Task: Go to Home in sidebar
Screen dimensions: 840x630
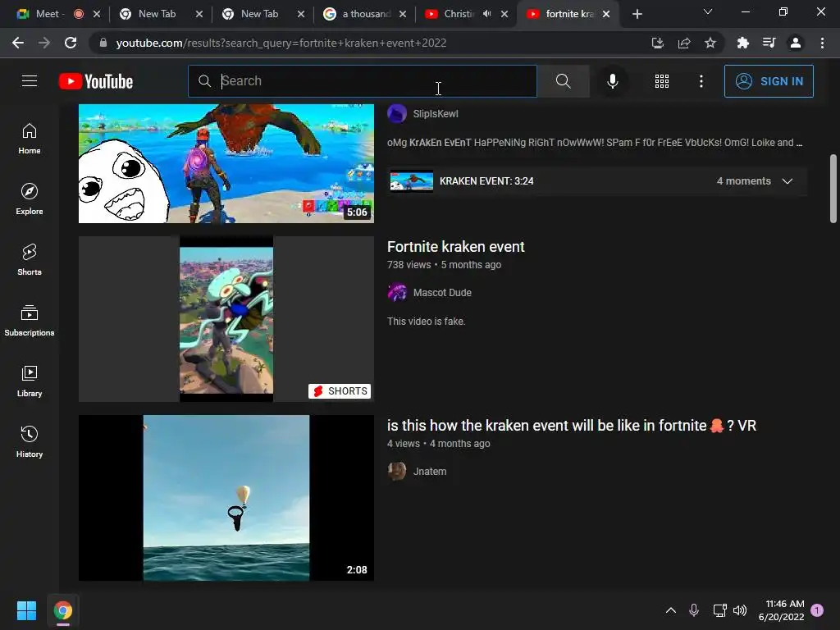Action: [x=30, y=139]
